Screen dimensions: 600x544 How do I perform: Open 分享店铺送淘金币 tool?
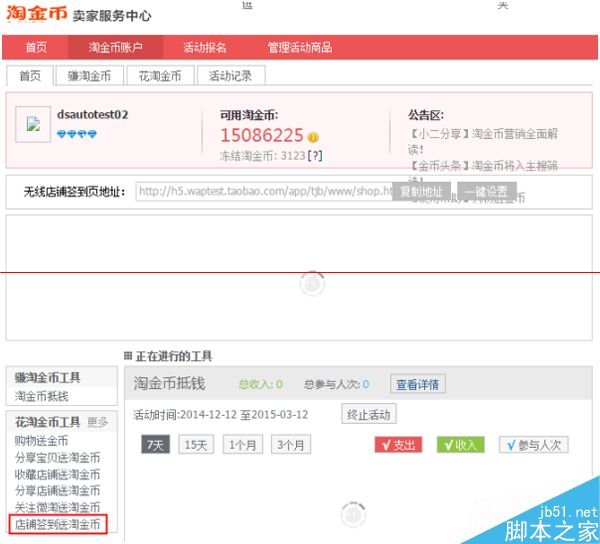tap(57, 491)
